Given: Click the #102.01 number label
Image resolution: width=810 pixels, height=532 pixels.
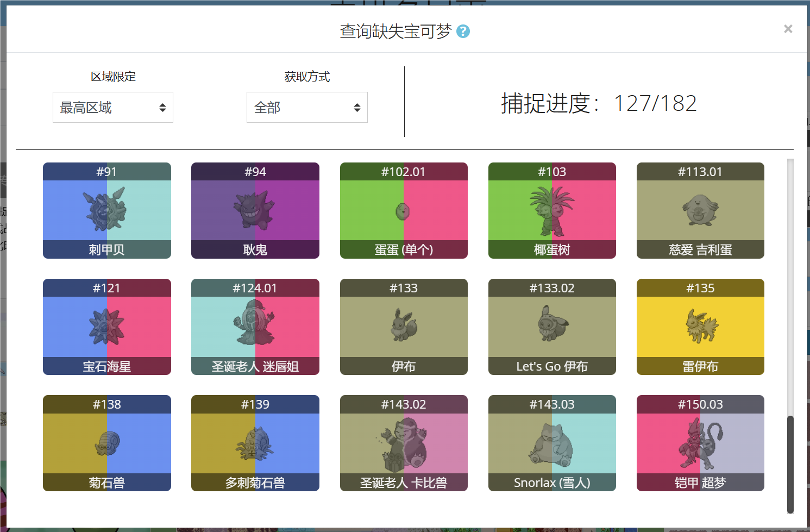Looking at the screenshot, I should [404, 172].
